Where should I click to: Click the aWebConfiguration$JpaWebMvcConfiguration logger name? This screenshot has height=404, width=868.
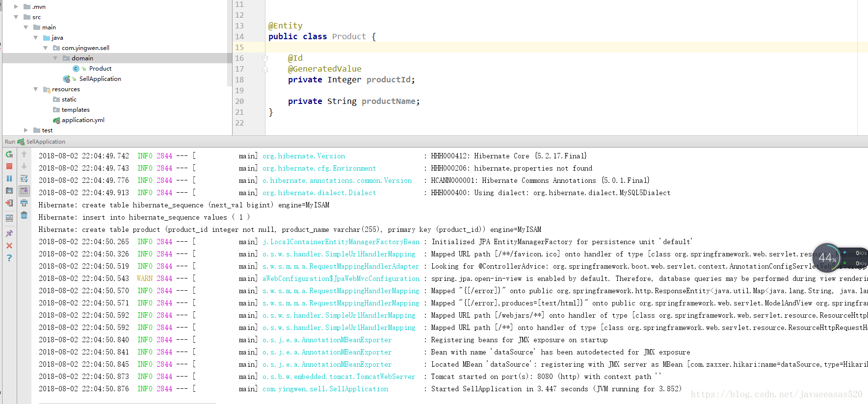[341, 278]
